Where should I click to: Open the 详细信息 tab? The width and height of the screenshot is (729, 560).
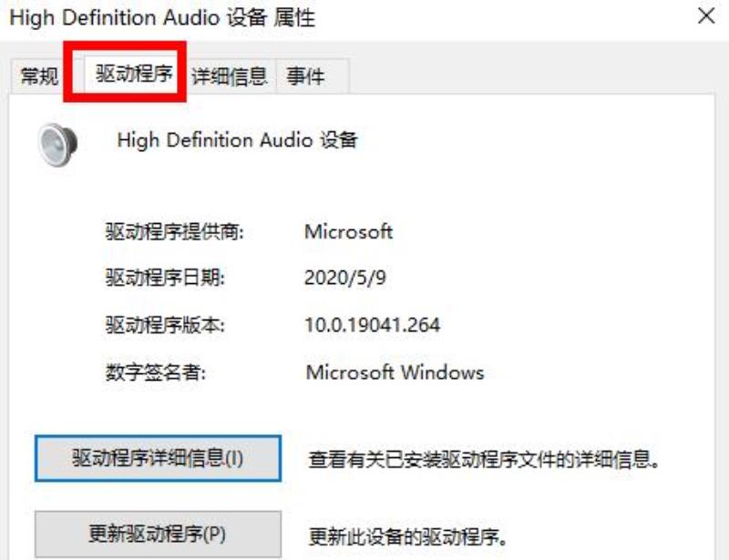click(x=230, y=76)
